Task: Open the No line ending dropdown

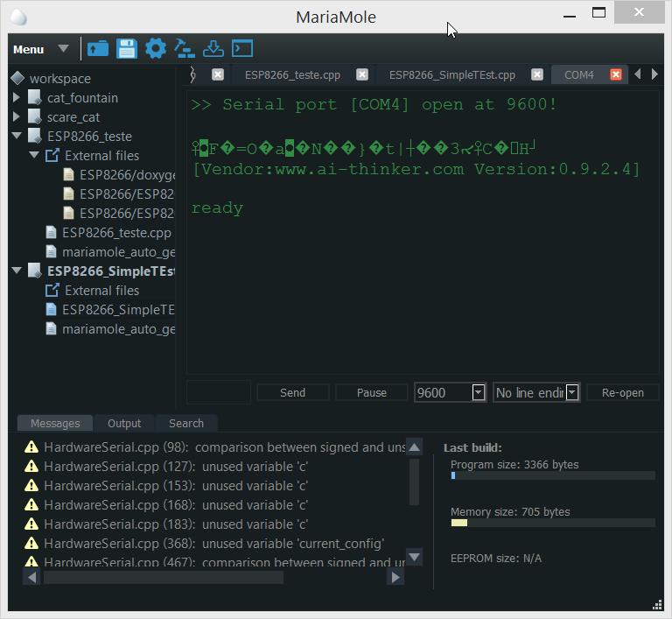Action: [x=572, y=393]
